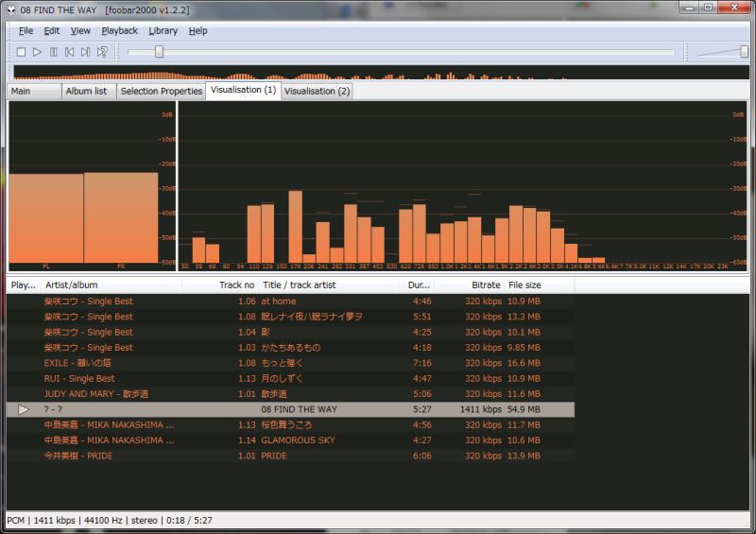Click the '? - ?' artist cell
This screenshot has height=534, width=756.
tap(53, 409)
